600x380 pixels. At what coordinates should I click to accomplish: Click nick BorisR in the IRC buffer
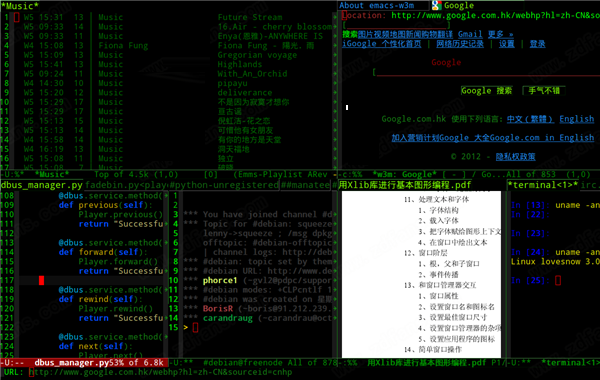[218, 309]
